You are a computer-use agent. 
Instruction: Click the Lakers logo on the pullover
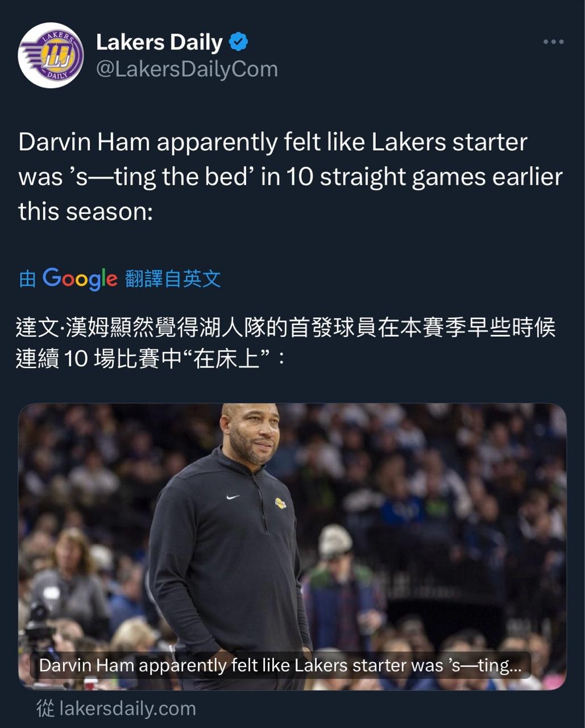(x=280, y=503)
